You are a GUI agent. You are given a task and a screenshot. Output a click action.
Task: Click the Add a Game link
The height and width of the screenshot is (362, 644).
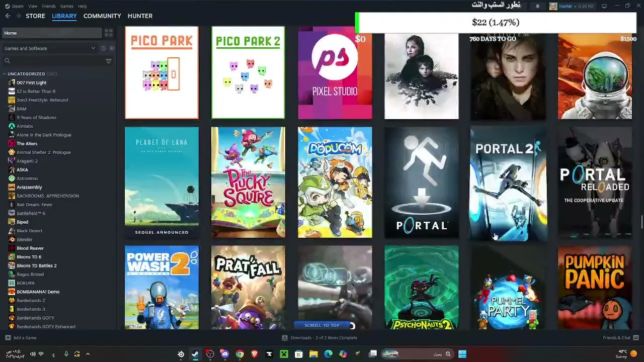click(x=25, y=338)
